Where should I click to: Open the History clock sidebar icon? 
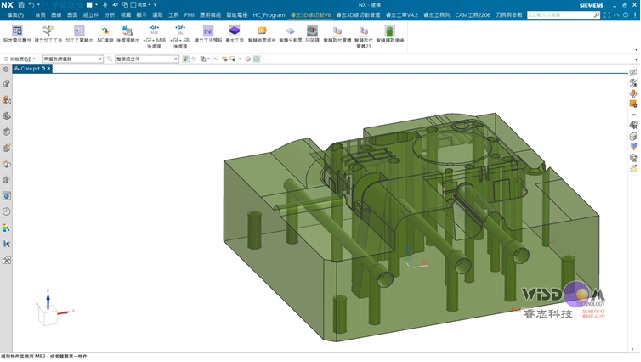click(x=6, y=212)
